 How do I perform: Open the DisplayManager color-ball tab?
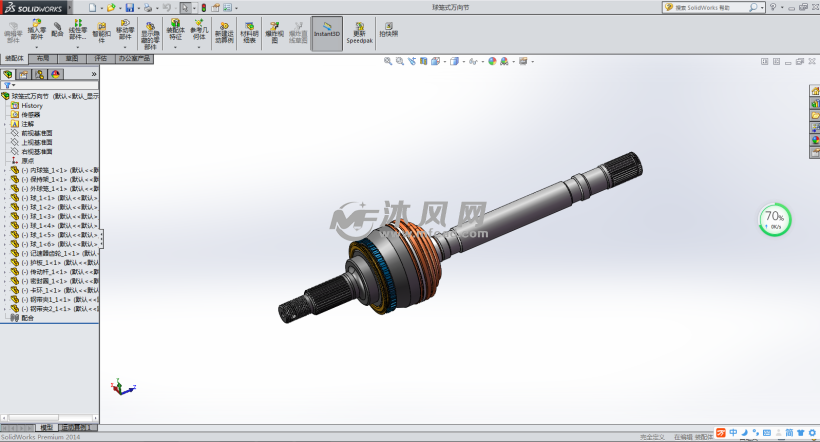(x=55, y=74)
